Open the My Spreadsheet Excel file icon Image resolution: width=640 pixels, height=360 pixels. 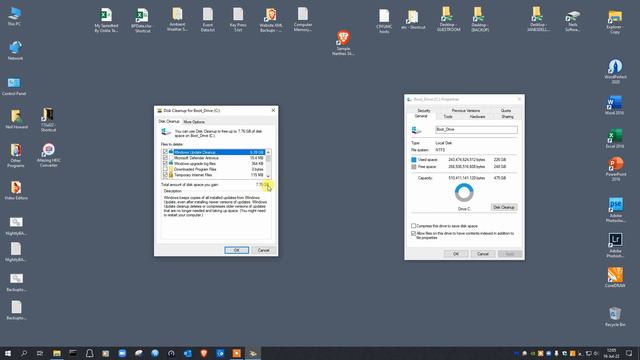pos(106,20)
